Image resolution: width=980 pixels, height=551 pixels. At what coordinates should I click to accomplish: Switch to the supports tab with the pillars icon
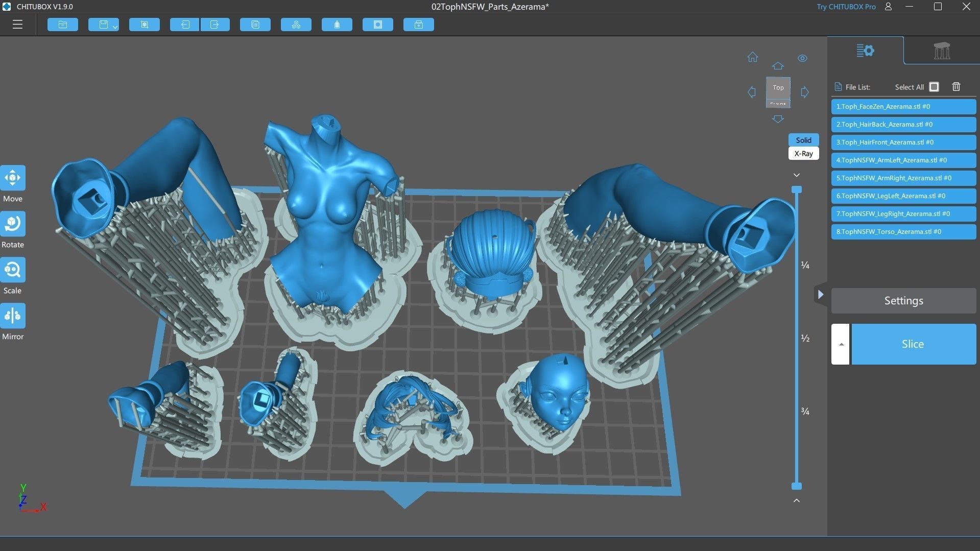942,51
